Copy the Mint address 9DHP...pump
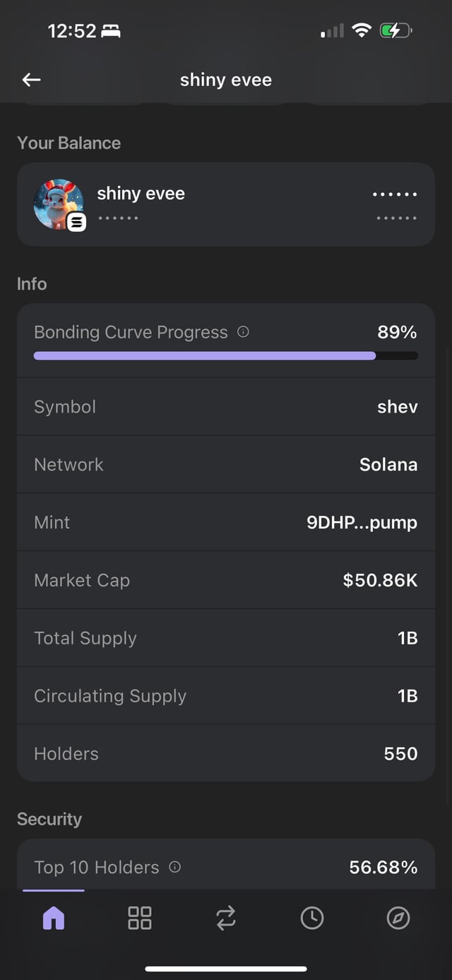Screen dimensions: 452x980 point(362,522)
